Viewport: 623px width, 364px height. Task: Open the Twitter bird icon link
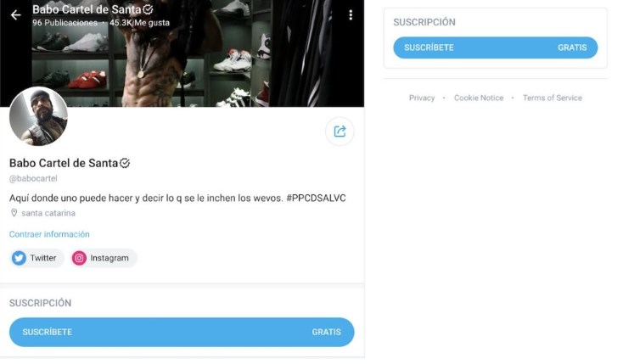click(19, 258)
